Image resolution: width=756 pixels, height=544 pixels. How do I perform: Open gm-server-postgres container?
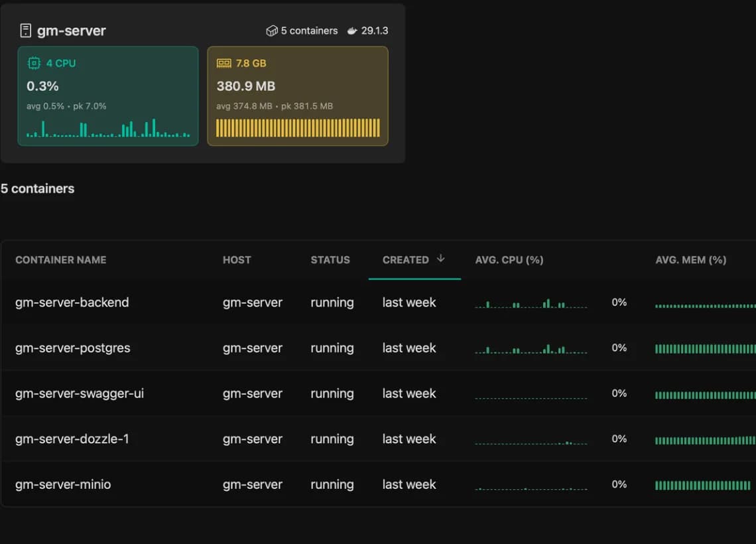coord(73,348)
